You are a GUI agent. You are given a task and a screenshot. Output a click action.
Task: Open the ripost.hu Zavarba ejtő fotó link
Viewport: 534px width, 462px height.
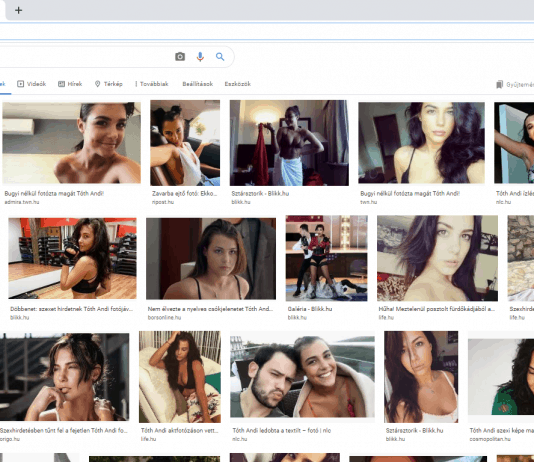[x=184, y=194]
